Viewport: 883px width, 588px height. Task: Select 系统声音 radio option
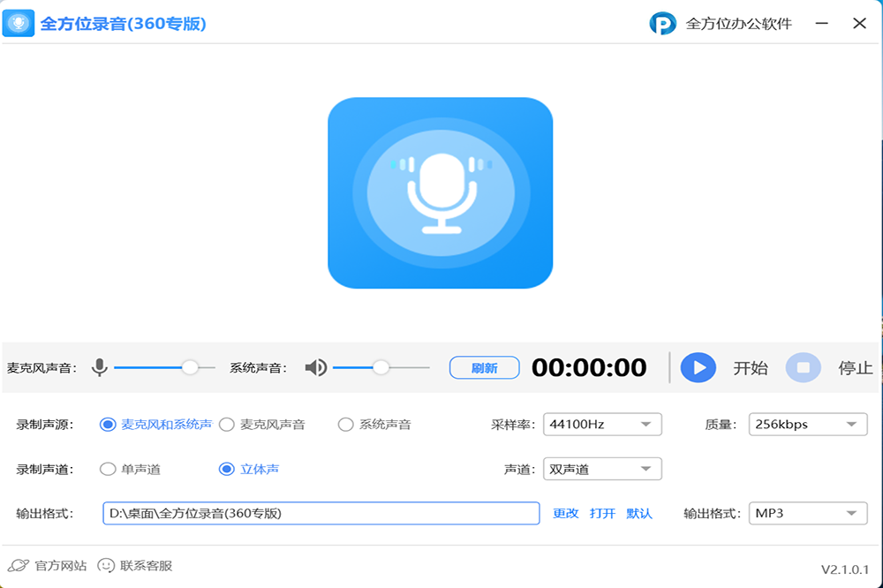(x=346, y=425)
